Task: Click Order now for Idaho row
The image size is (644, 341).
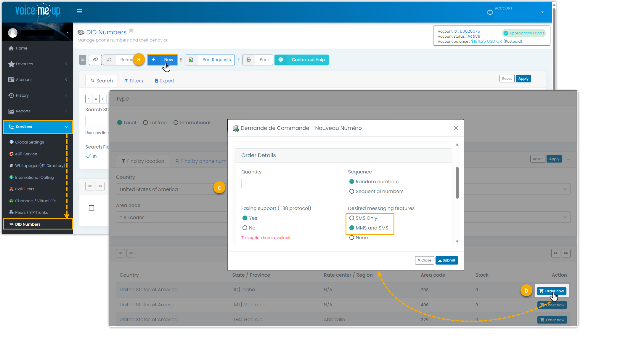Action: (x=552, y=291)
